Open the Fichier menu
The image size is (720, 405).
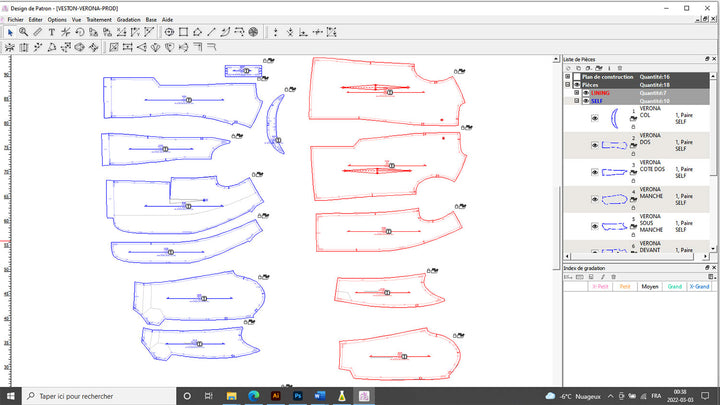point(15,20)
